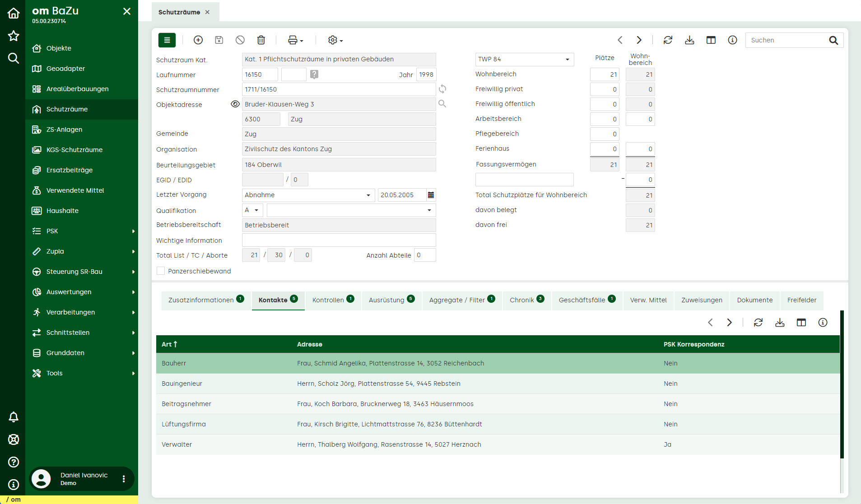Click the magnifier next to Objektadresse field
The image size is (861, 504).
tap(442, 104)
